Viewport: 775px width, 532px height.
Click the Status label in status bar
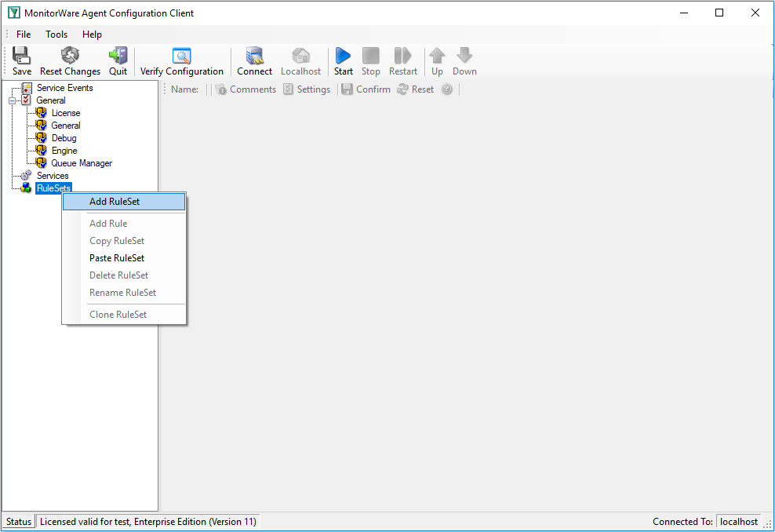[x=19, y=522]
